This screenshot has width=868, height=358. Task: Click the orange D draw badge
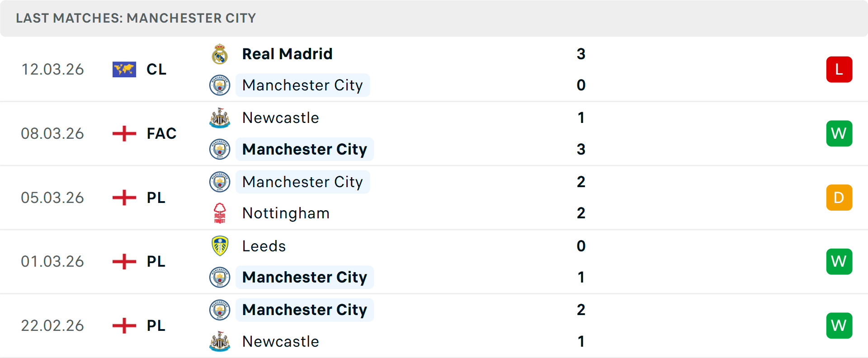[839, 198]
